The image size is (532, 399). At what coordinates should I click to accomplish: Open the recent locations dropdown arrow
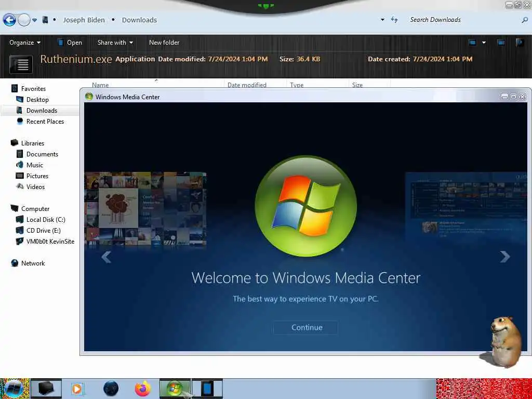tap(35, 20)
